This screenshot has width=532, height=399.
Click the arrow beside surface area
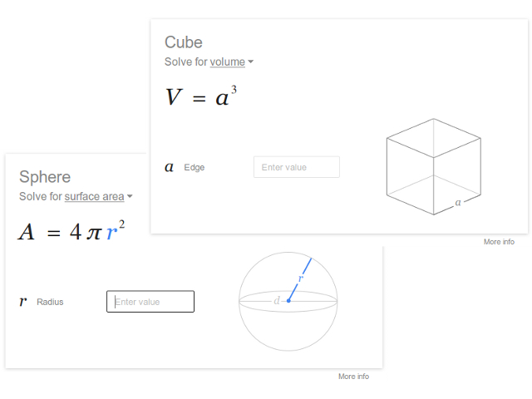(130, 196)
